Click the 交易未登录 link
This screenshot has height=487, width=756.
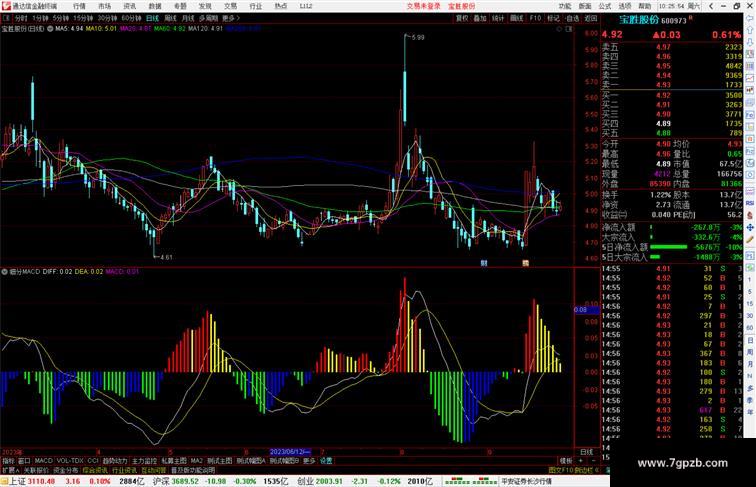click(x=423, y=6)
